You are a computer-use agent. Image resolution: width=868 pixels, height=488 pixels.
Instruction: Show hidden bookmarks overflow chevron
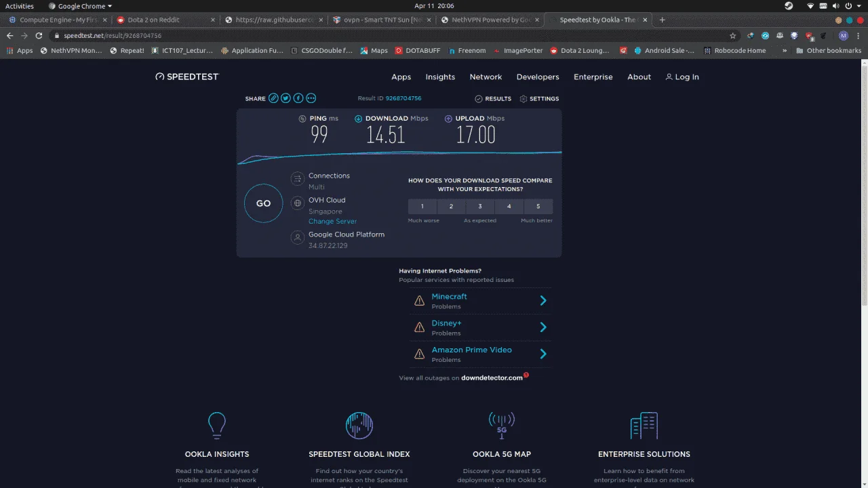pyautogui.click(x=785, y=50)
